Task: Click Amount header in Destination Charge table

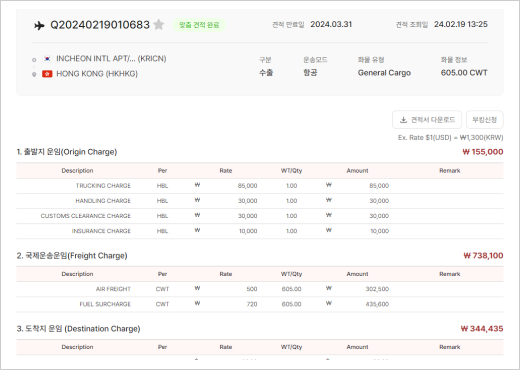Action: pyautogui.click(x=357, y=347)
